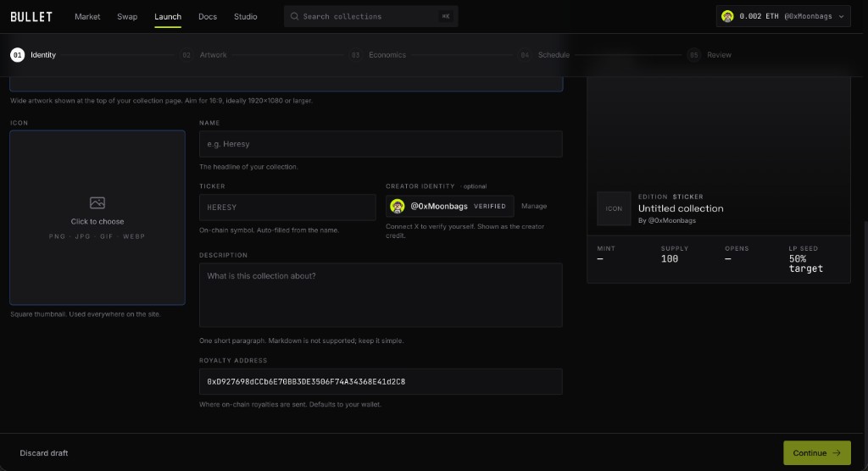Click the MINT label in preview stats
The image size is (868, 471).
tap(606, 248)
